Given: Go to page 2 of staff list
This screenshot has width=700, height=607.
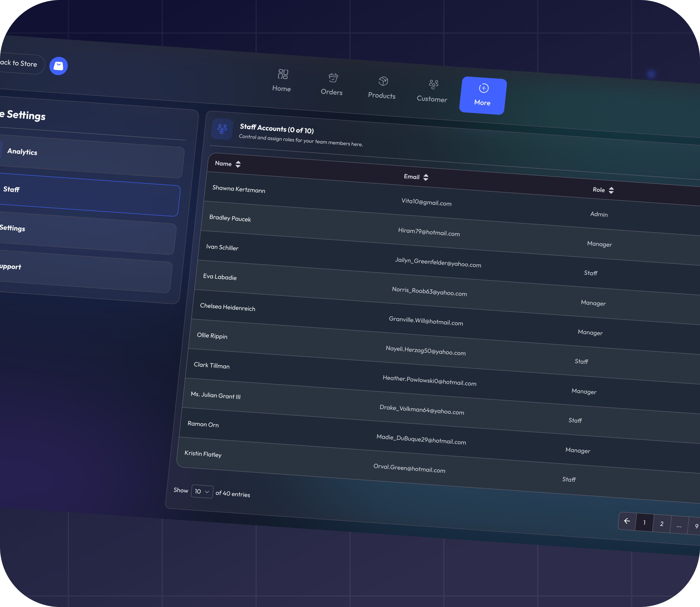Looking at the screenshot, I should (x=661, y=523).
